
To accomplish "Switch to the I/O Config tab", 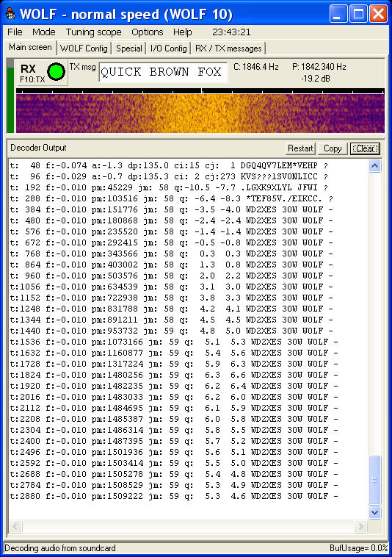I will pos(169,48).
